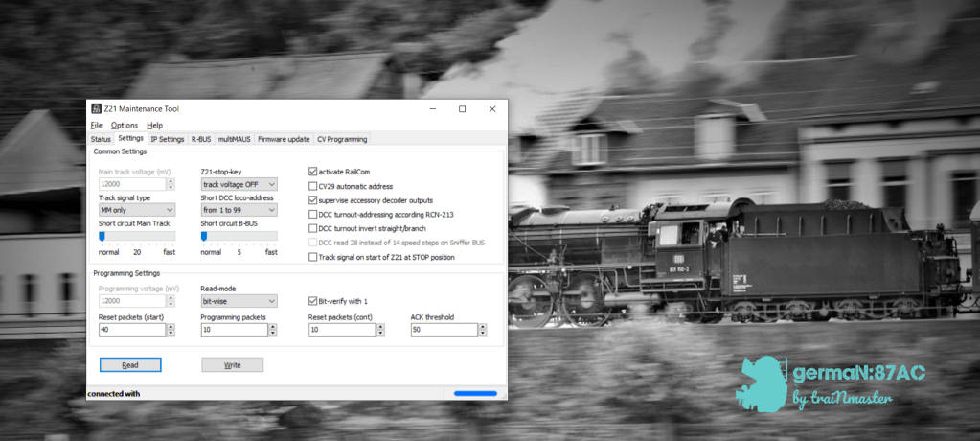The width and height of the screenshot is (980, 441).
Task: Expand the Track signal type dropdown
Action: pos(137,210)
